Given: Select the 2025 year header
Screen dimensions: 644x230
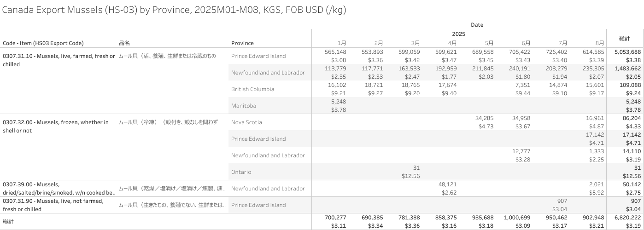Looking at the screenshot, I should pyautogui.click(x=458, y=34).
